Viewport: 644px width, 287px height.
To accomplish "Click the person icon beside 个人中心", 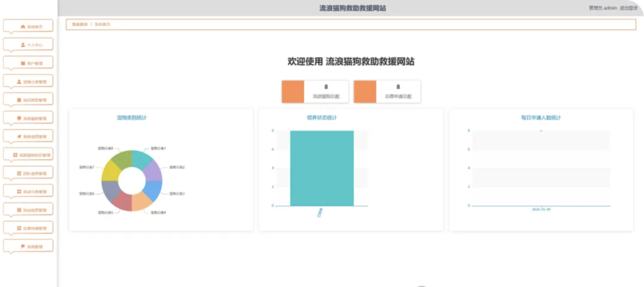I will (23, 45).
